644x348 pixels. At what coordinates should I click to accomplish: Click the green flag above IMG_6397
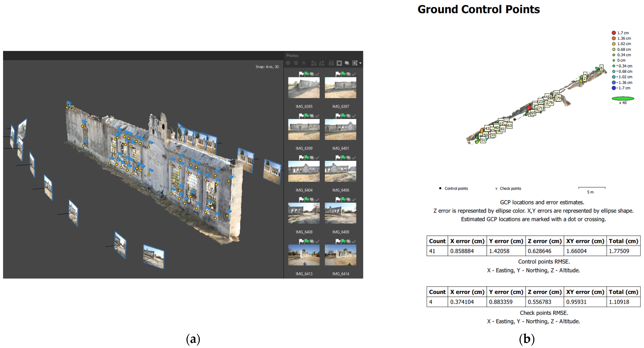[343, 74]
